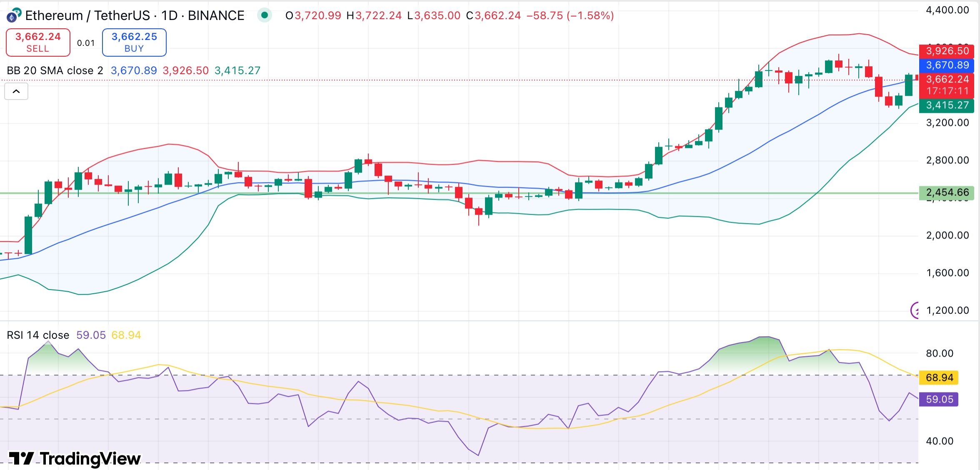
Task: Click the 3,662.24 SELL button
Action: 38,42
